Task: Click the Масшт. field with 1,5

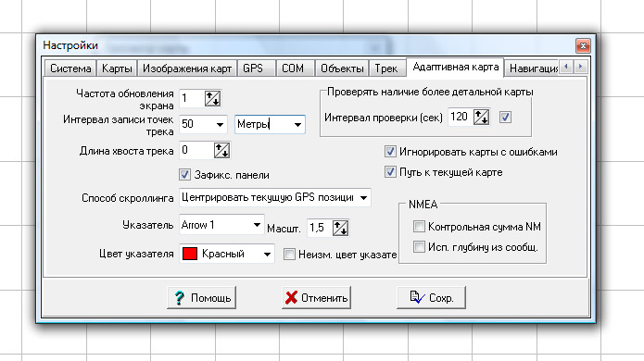Action: click(x=319, y=228)
